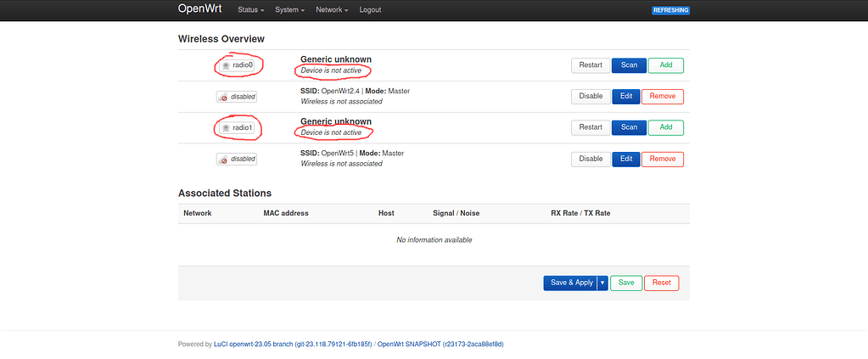868x359 pixels.
Task: Disable the OpenWrt2.4 wireless network
Action: (x=591, y=96)
